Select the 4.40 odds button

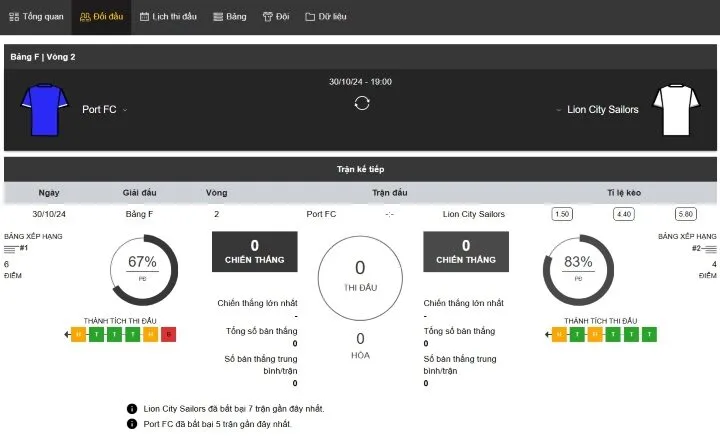624,214
